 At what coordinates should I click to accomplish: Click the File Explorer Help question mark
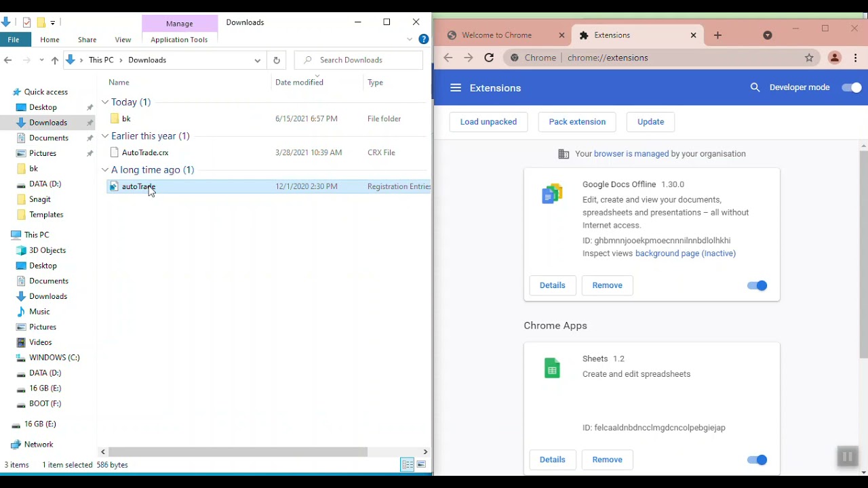424,39
